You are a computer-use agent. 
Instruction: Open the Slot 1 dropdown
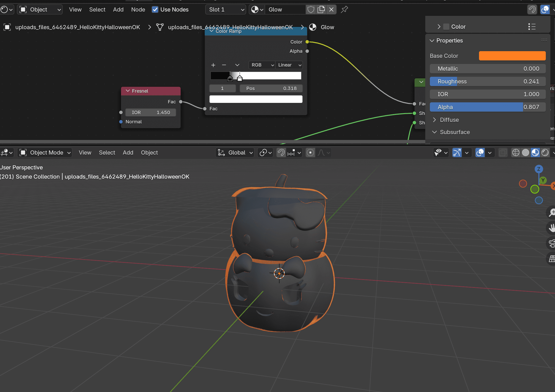[226, 10]
